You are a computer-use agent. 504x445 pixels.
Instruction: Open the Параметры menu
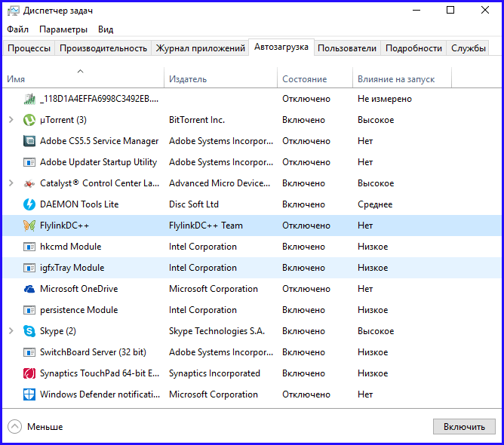coord(63,29)
